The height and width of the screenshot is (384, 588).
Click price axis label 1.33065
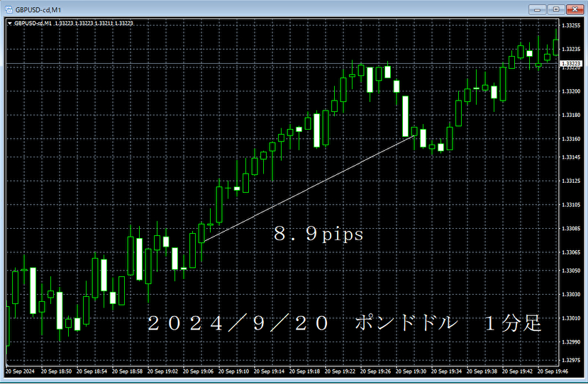[x=571, y=252]
